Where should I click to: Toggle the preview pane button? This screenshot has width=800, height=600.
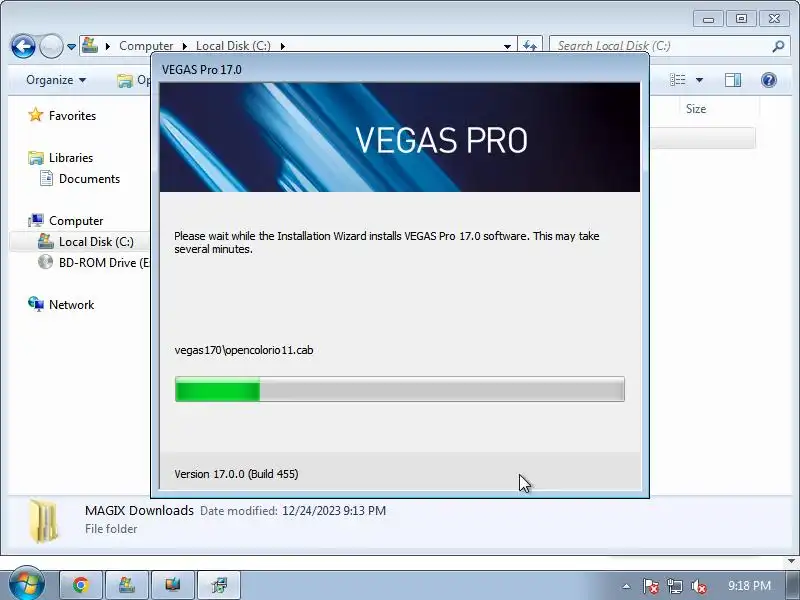733,80
